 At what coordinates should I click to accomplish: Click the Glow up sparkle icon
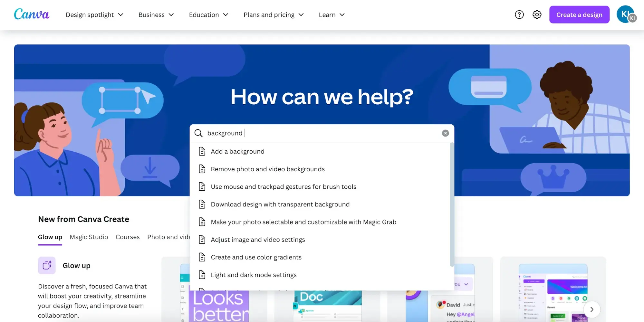(47, 265)
